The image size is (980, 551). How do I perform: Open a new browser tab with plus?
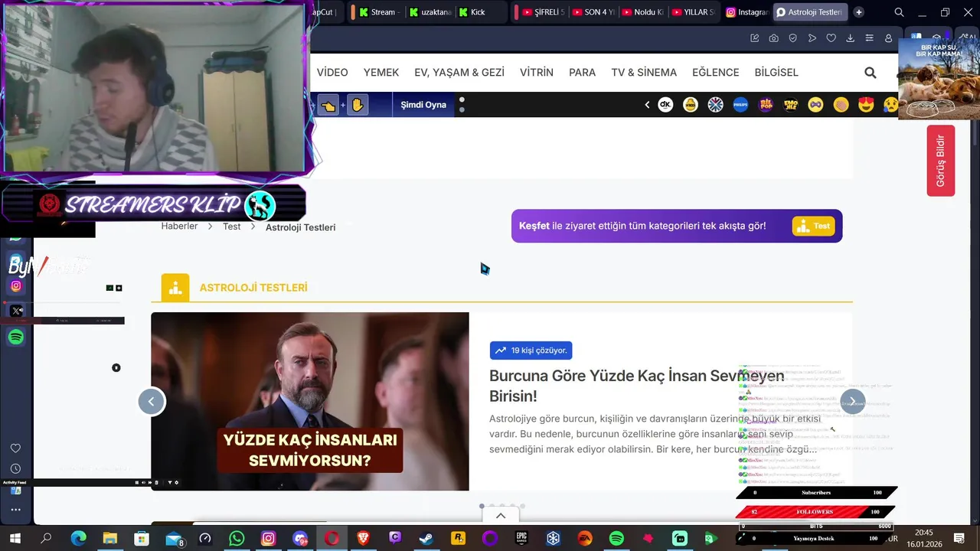pyautogui.click(x=858, y=12)
